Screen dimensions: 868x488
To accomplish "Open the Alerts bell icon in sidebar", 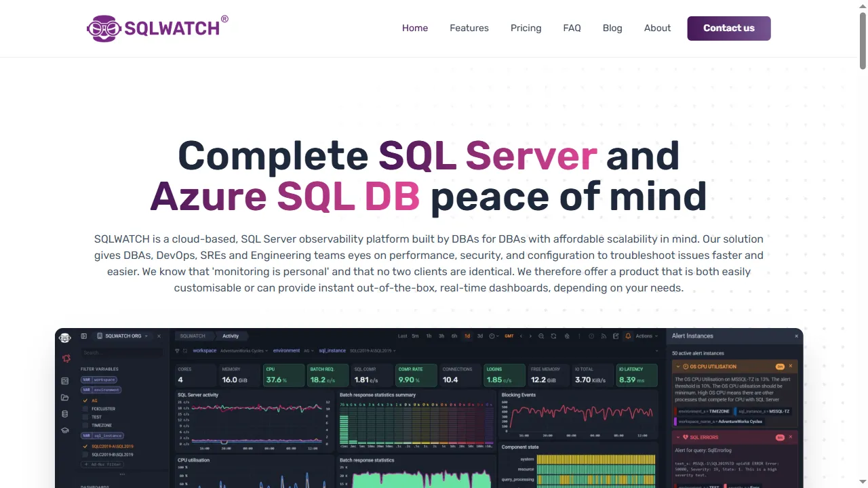I will pos(66,358).
